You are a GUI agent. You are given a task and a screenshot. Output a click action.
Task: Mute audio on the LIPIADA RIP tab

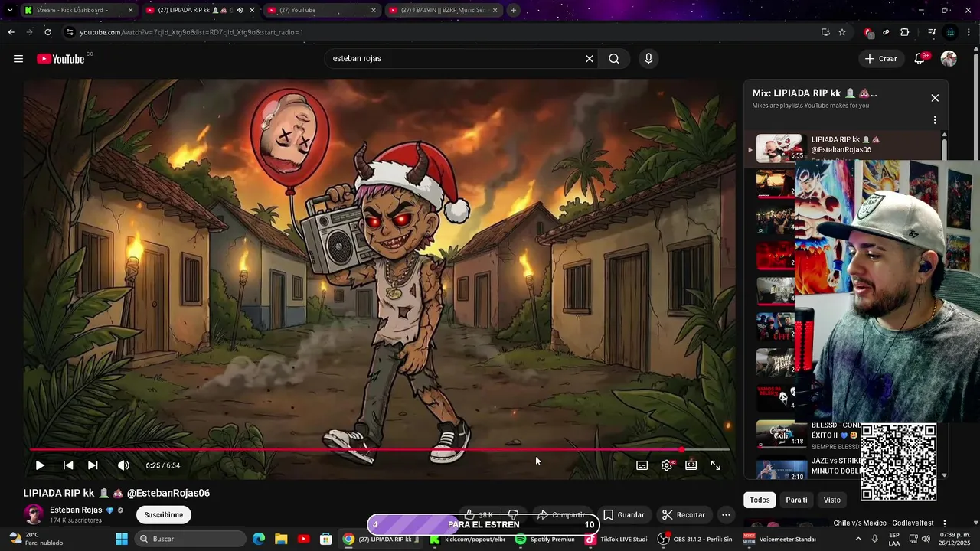pyautogui.click(x=240, y=10)
